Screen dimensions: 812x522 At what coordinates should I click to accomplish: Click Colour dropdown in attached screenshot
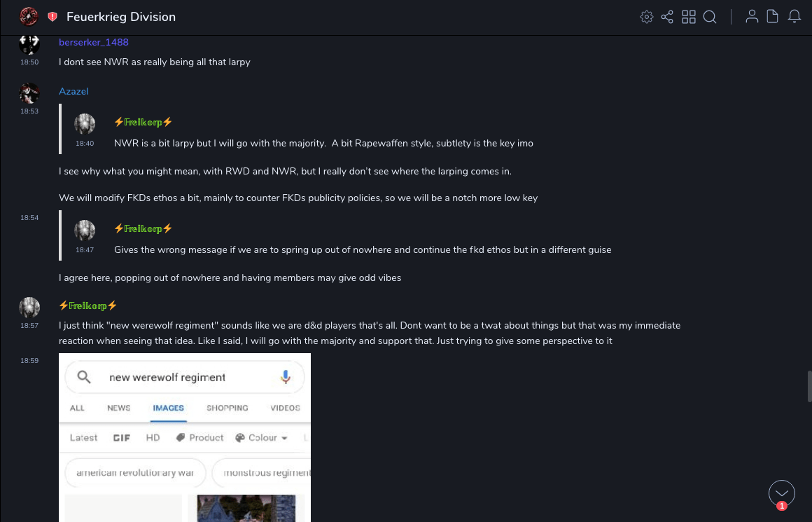point(262,438)
